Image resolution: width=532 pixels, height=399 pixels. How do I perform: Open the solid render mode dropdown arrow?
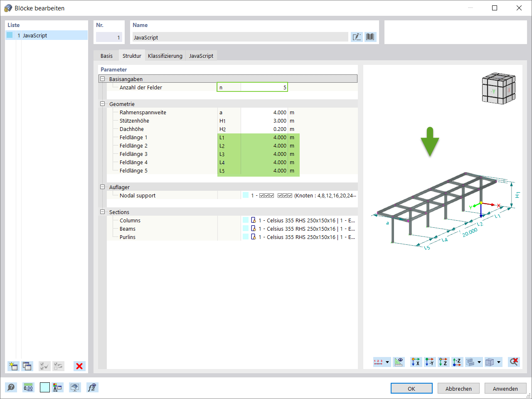pyautogui.click(x=479, y=362)
